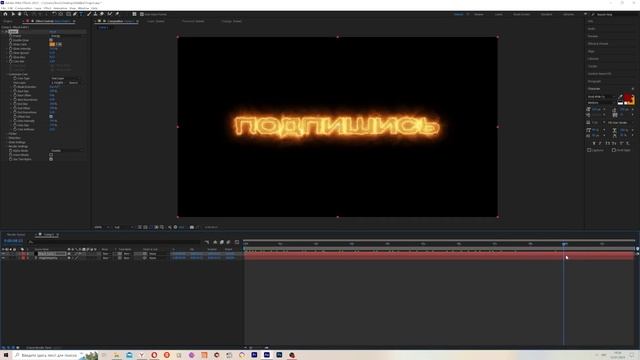The height and width of the screenshot is (360, 640).
Task: Hide the first layer with its eye icon
Action: [x=3, y=253]
